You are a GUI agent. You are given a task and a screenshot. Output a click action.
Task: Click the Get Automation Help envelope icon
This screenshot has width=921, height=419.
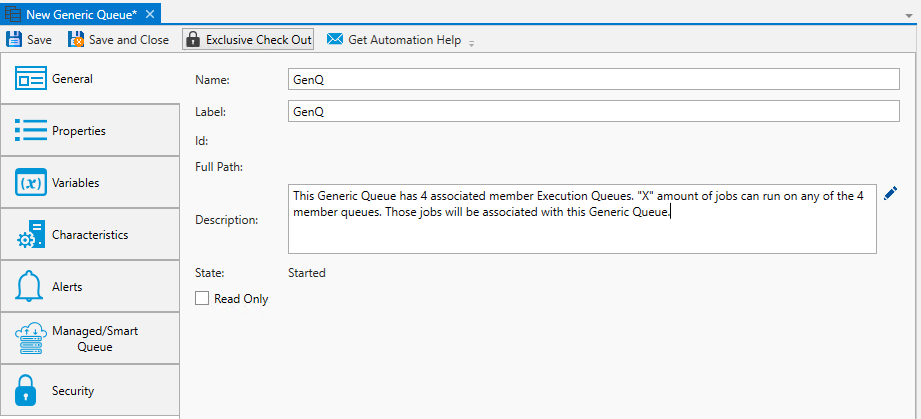point(335,39)
